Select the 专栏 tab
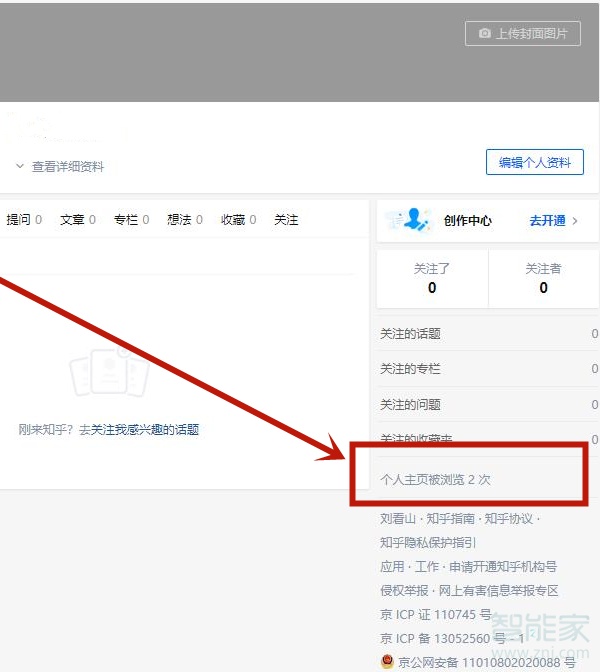 [126, 220]
